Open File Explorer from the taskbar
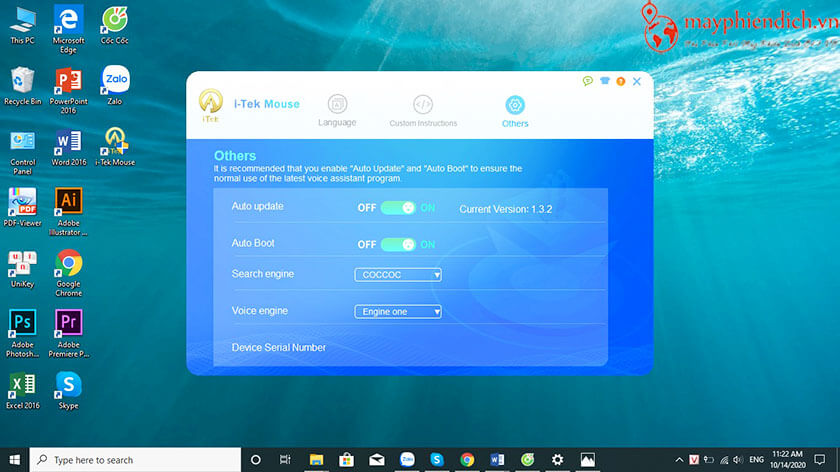The height and width of the screenshot is (472, 840). 316,460
